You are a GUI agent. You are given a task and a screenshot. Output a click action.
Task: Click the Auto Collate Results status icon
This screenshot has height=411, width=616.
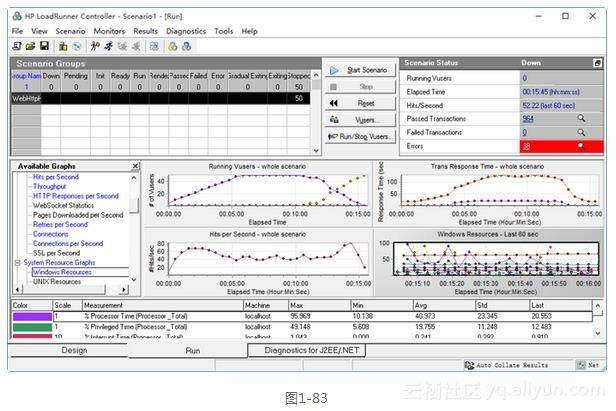click(469, 365)
